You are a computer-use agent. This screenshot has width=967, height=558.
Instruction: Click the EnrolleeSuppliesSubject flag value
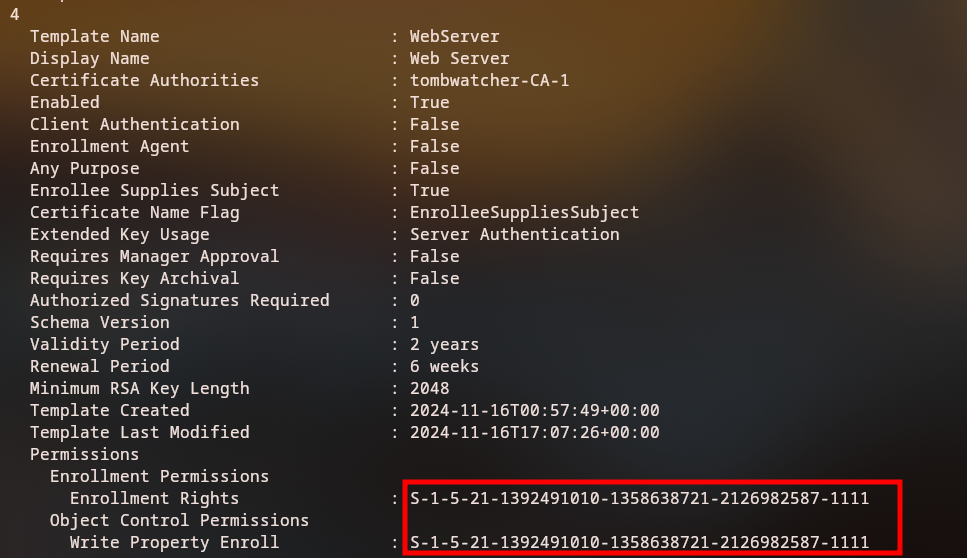pyautogui.click(x=524, y=212)
